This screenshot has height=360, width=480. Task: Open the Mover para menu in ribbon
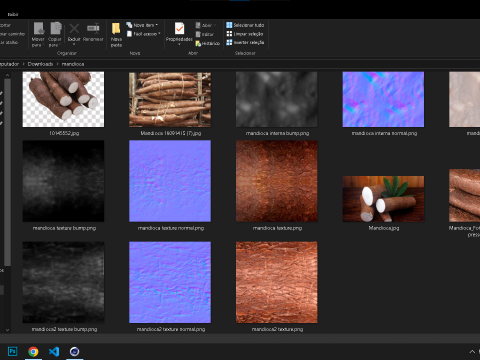[x=38, y=34]
